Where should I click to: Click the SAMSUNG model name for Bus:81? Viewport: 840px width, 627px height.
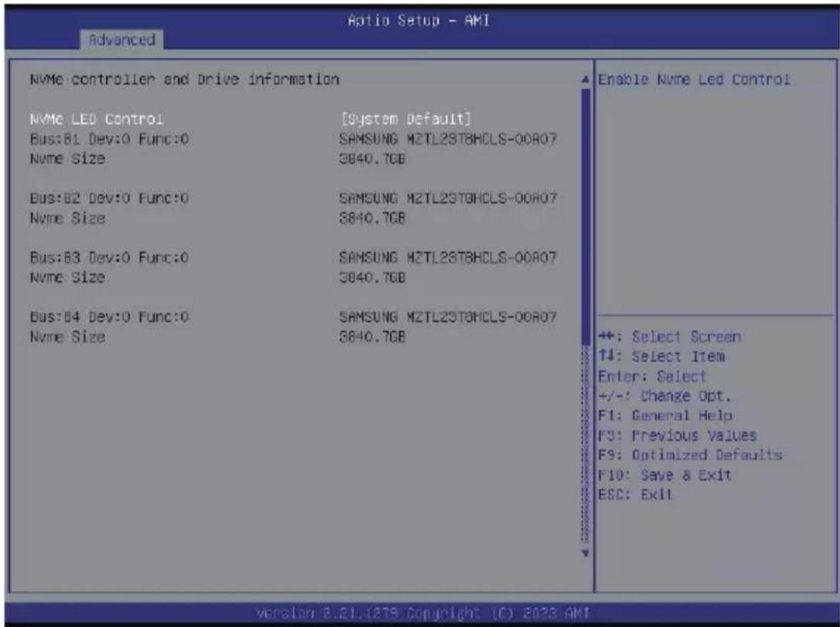[448, 139]
